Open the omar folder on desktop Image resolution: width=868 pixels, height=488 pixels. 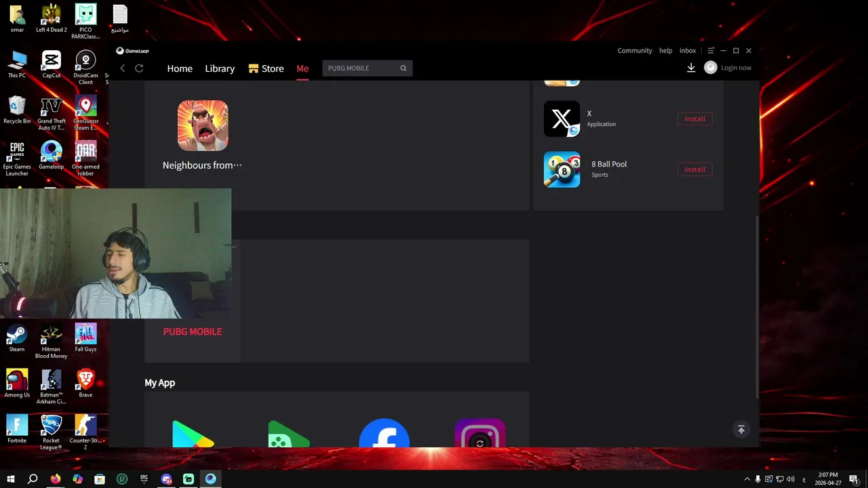[x=17, y=18]
